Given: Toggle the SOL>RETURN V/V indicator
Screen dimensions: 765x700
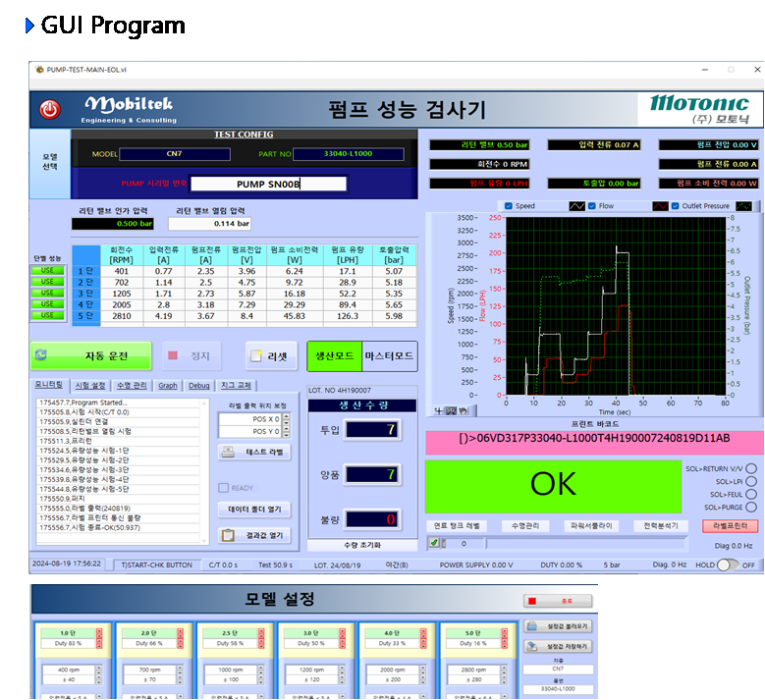Looking at the screenshot, I should tap(751, 468).
